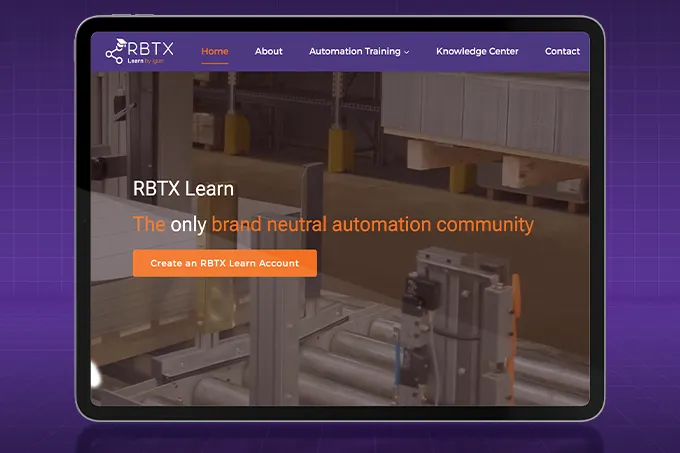Click the RBTX Learn logo

point(140,52)
